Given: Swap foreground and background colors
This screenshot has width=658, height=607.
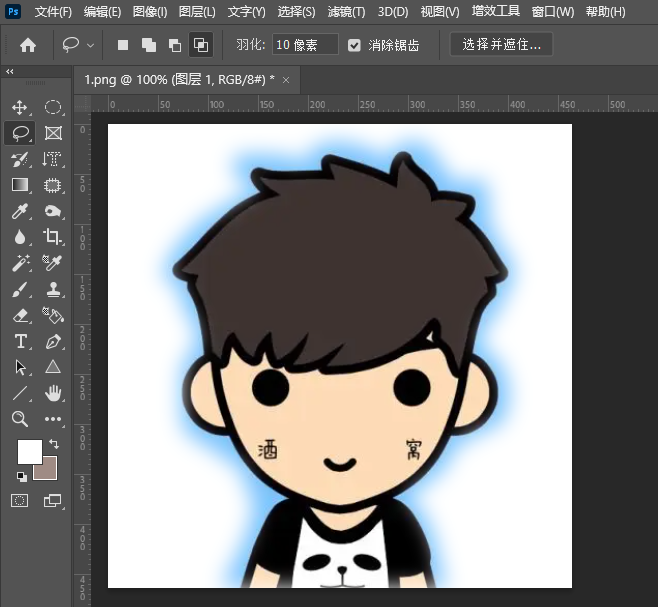Looking at the screenshot, I should coord(54,443).
